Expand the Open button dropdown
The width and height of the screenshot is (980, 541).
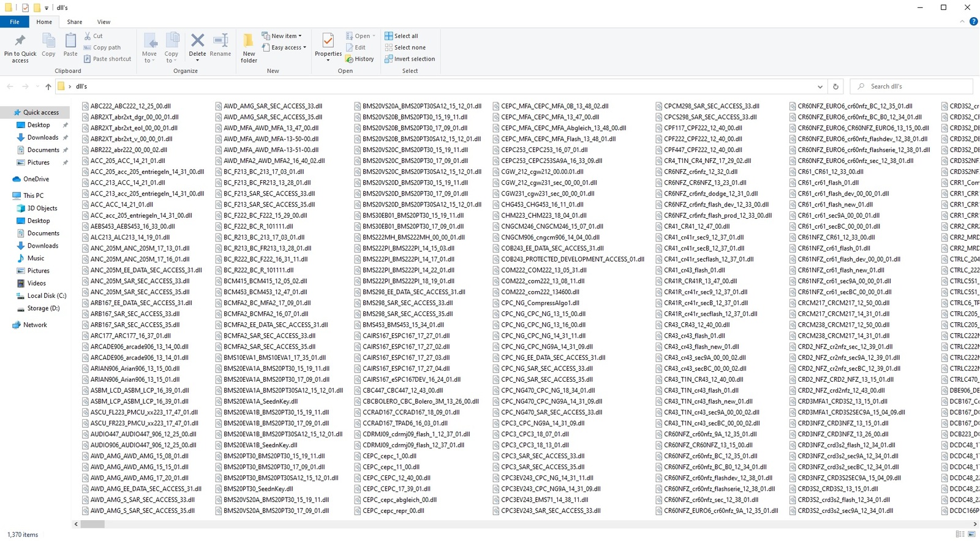[374, 36]
